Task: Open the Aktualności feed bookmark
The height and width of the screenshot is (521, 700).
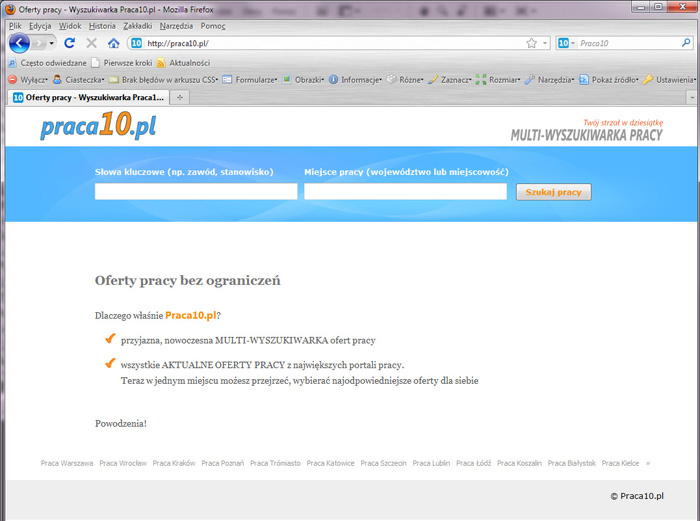Action: click(183, 63)
